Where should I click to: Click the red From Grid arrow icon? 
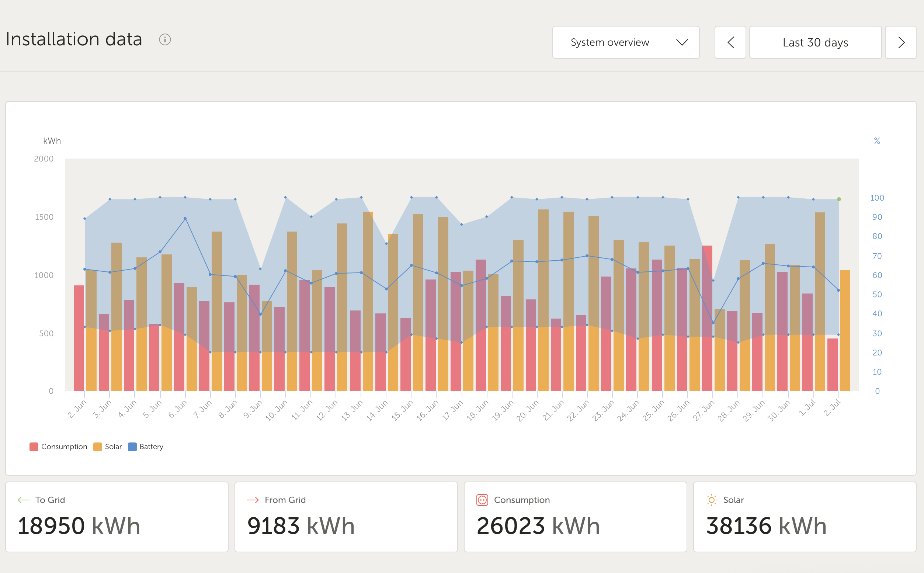pos(253,500)
